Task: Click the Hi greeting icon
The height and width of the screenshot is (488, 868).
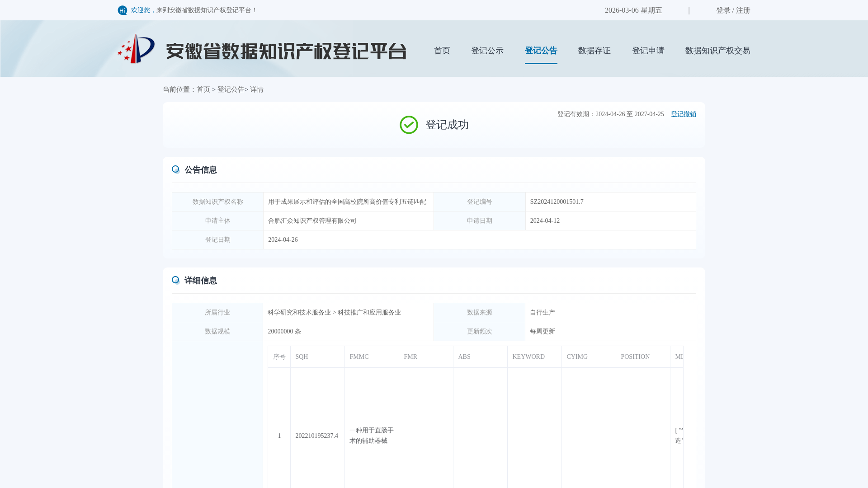Action: pyautogui.click(x=123, y=10)
